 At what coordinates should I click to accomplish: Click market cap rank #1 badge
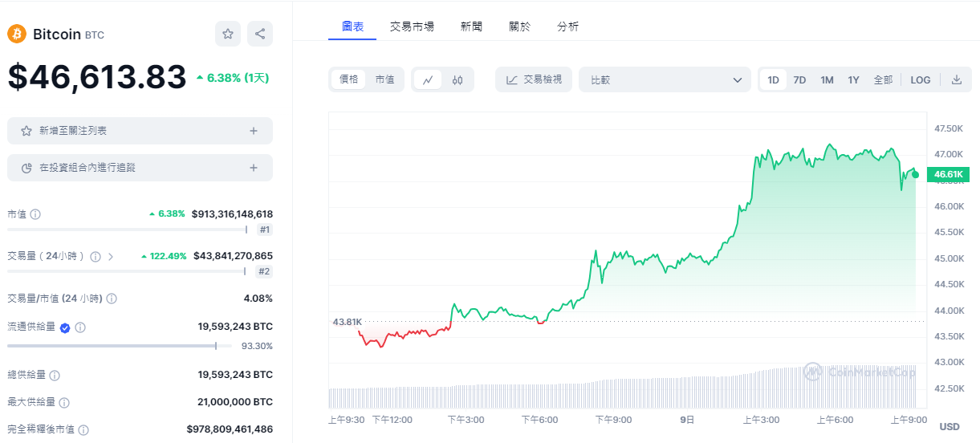(x=265, y=230)
